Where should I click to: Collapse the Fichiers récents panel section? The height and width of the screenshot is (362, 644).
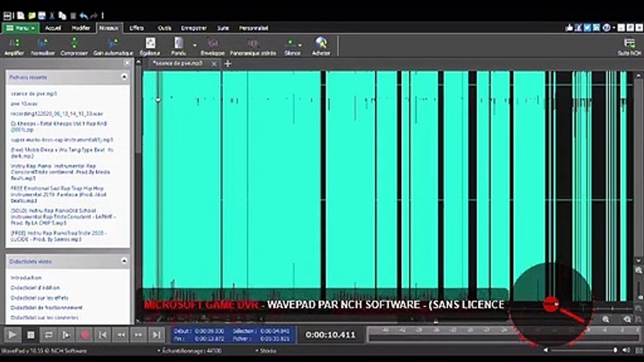(124, 77)
